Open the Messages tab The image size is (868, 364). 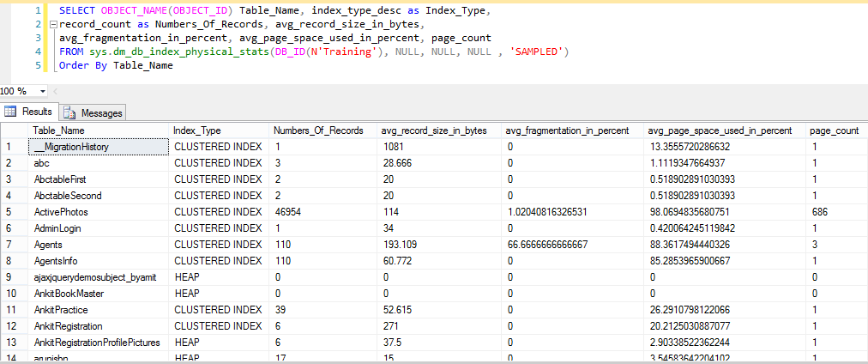point(93,113)
